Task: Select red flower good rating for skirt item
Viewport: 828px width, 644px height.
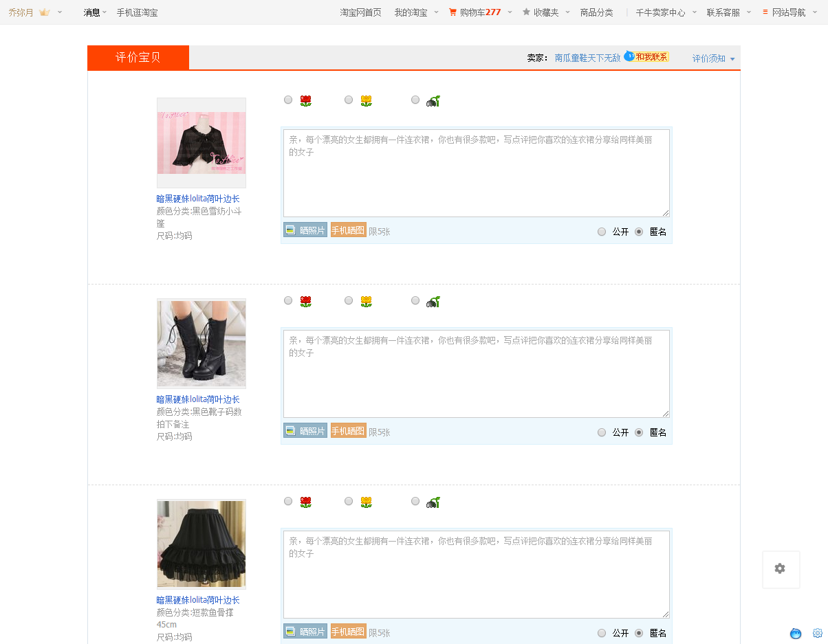Action: pos(288,501)
